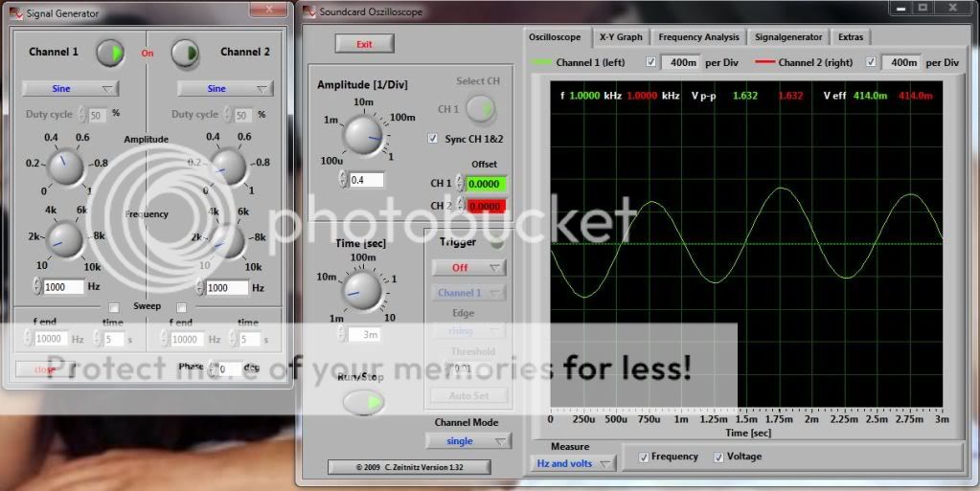Toggle the Frequency measure checkbox

[644, 457]
